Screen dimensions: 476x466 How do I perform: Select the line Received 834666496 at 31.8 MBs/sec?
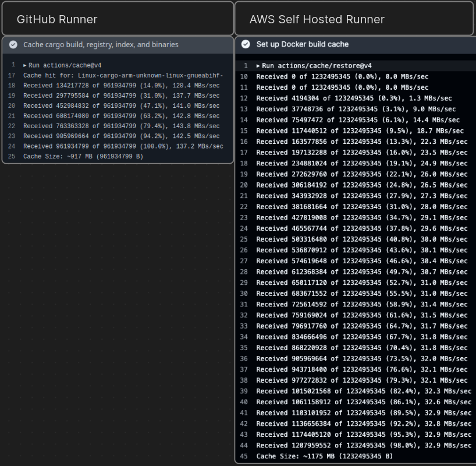click(362, 337)
